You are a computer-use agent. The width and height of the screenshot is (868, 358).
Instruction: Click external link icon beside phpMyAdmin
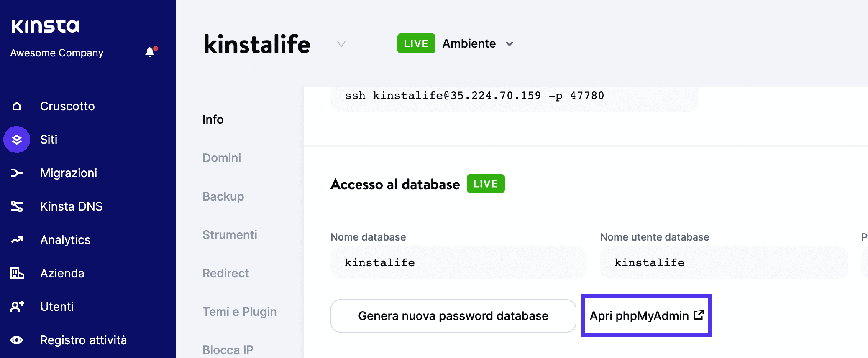tap(699, 315)
